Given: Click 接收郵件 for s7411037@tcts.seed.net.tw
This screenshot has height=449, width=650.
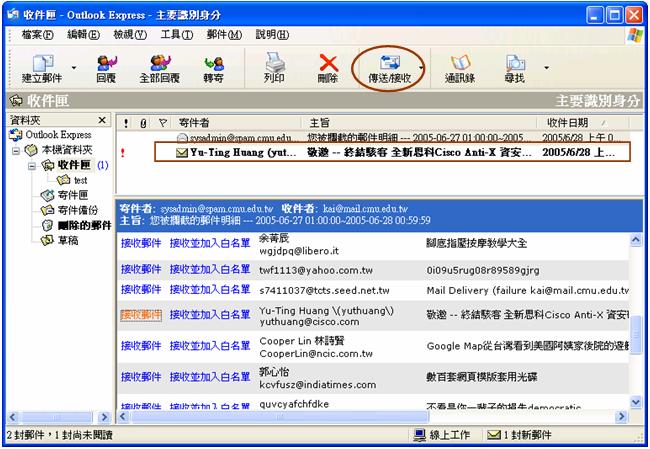Looking at the screenshot, I should (141, 289).
